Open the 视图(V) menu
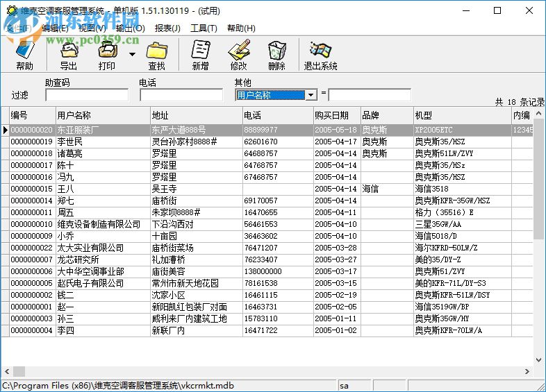Screen dimensions: 546x392 (92, 28)
